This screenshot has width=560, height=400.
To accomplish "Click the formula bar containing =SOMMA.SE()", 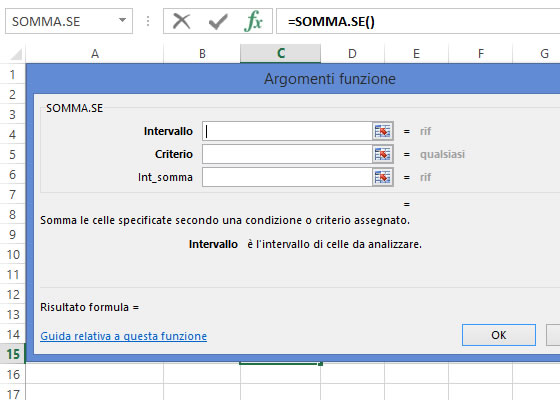I will click(418, 21).
